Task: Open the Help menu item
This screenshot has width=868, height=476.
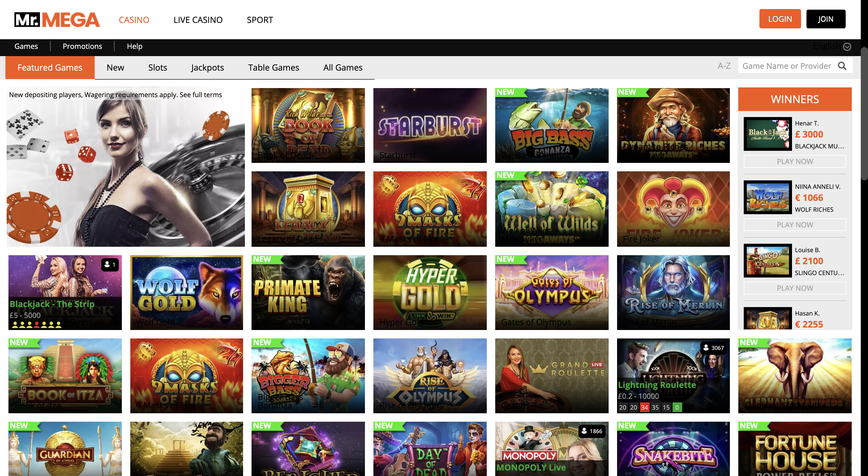Action: (x=135, y=46)
